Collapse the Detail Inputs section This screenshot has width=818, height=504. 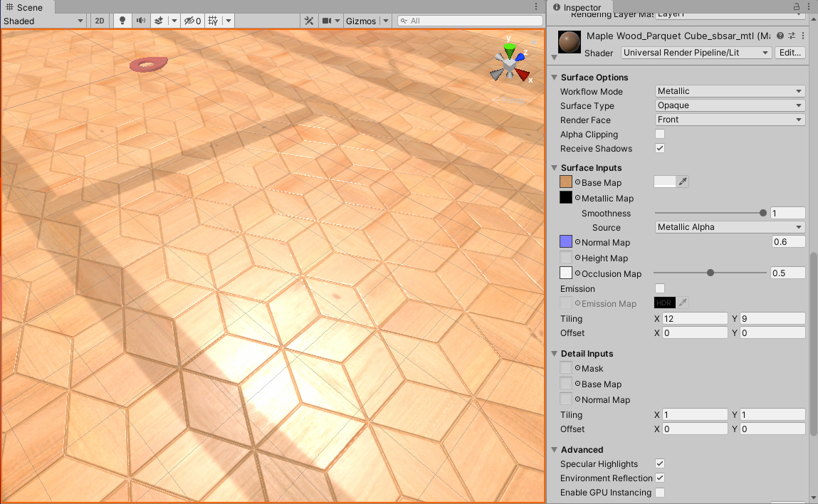[x=554, y=353]
